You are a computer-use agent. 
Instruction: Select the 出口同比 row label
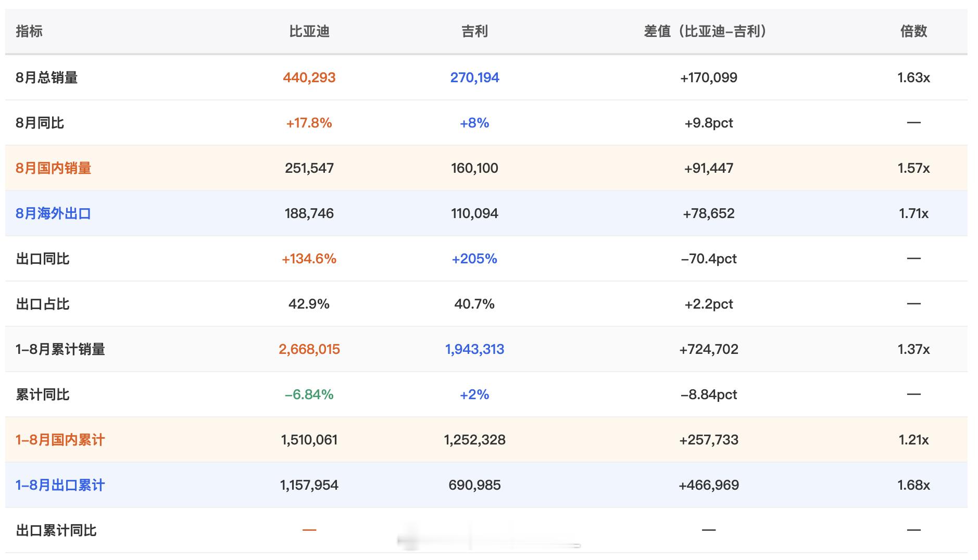[43, 259]
